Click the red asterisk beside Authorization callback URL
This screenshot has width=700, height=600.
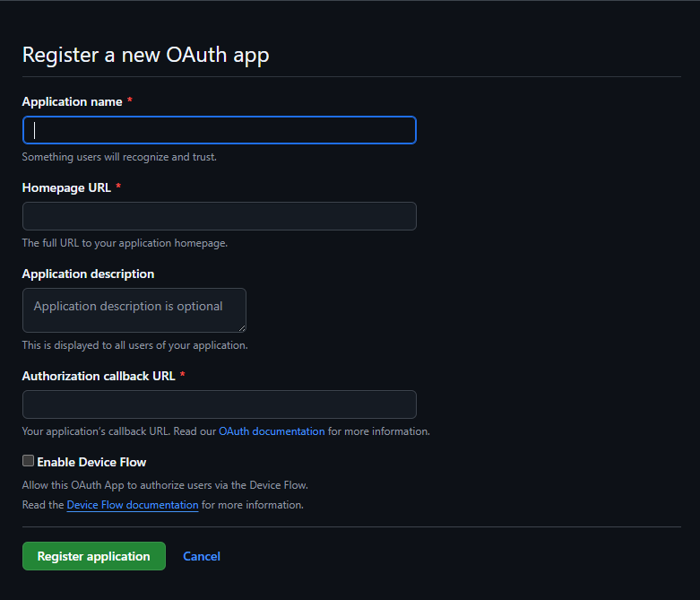pos(182,374)
